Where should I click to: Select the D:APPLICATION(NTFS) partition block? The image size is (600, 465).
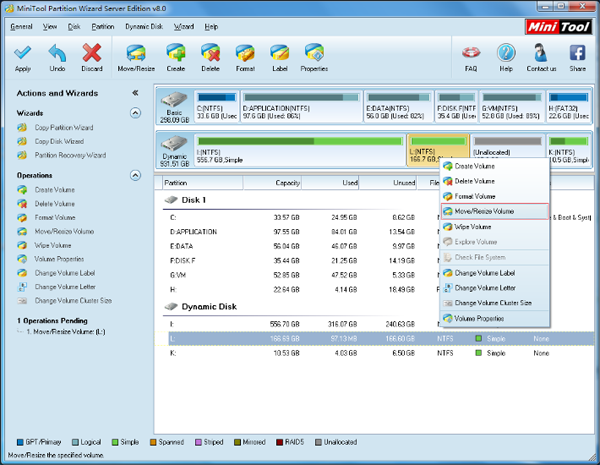tap(302, 106)
